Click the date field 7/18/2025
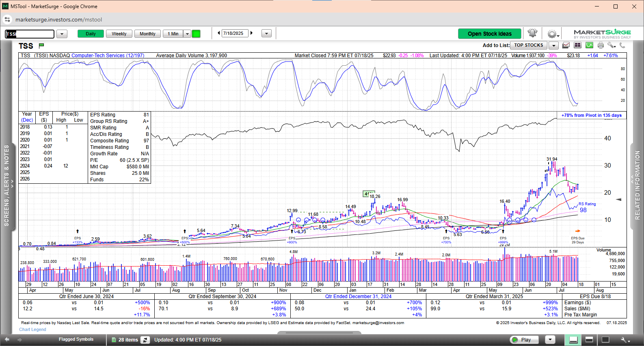Viewport: 644px width, 346px height. pyautogui.click(x=235, y=33)
